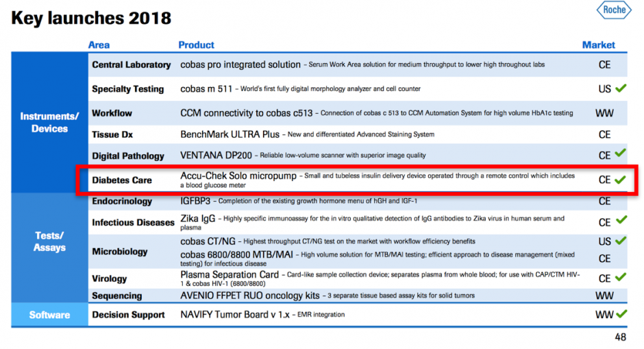Screen dimensions: 644x349
Task: Click 'Accu-Chek Solo micropump' product name
Action: (238, 176)
